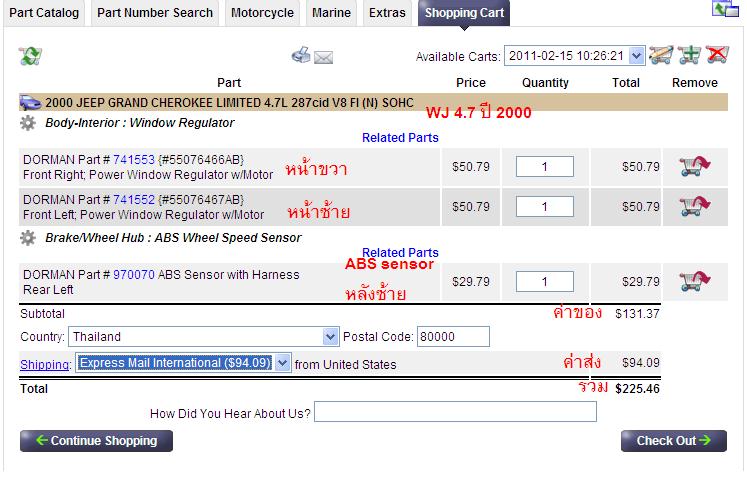The image size is (747, 496).
Task: Click the add new cart icon
Action: coord(689,56)
